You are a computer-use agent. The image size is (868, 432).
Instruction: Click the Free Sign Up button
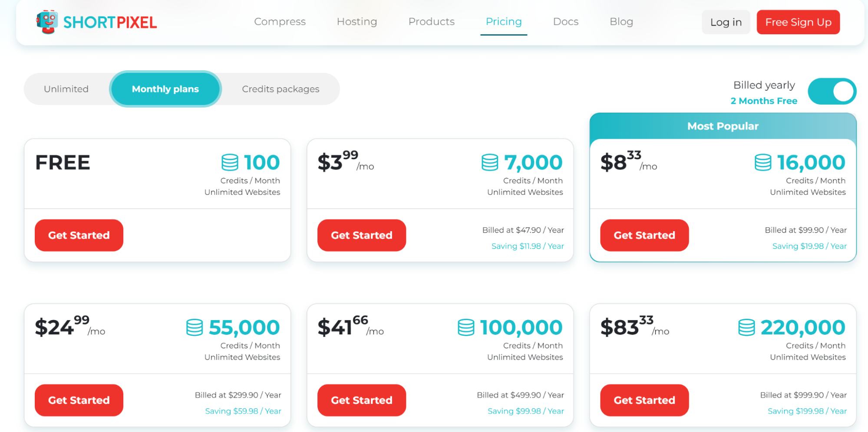pos(798,22)
